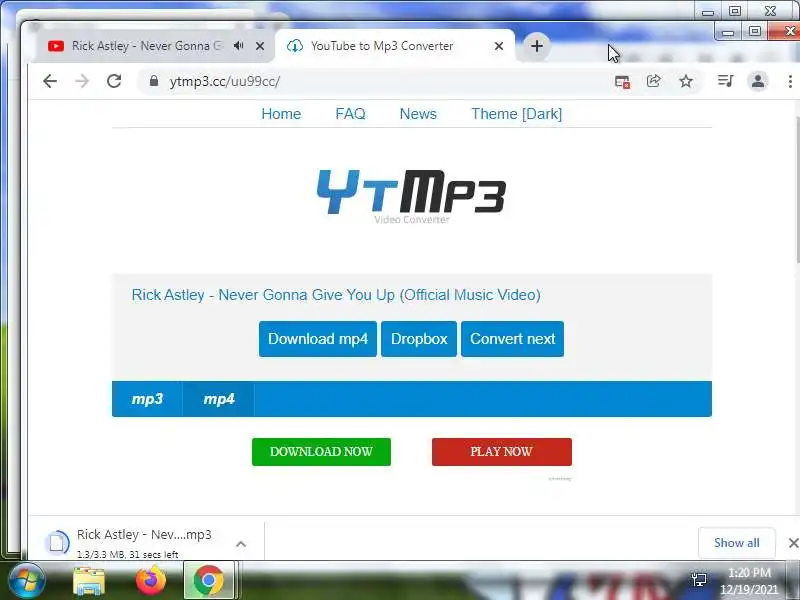The height and width of the screenshot is (600, 800).
Task: Expand the download item options chevron
Action: (x=241, y=544)
